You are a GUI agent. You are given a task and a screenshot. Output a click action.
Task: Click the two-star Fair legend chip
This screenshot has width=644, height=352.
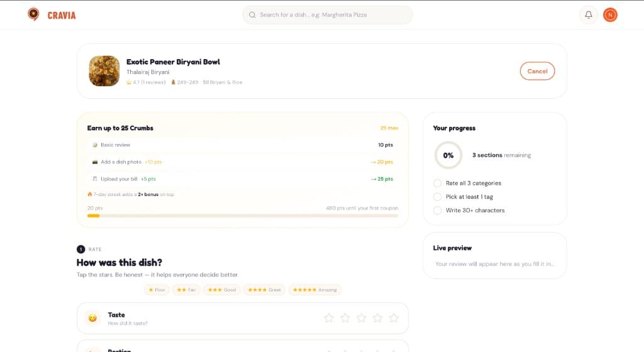(186, 290)
